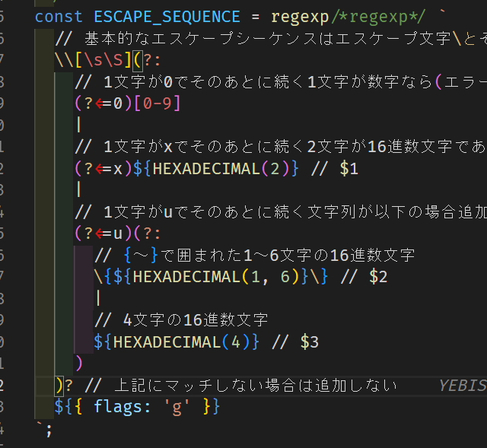
Task: Click the '// $3' trailing comment
Action: click(x=295, y=342)
